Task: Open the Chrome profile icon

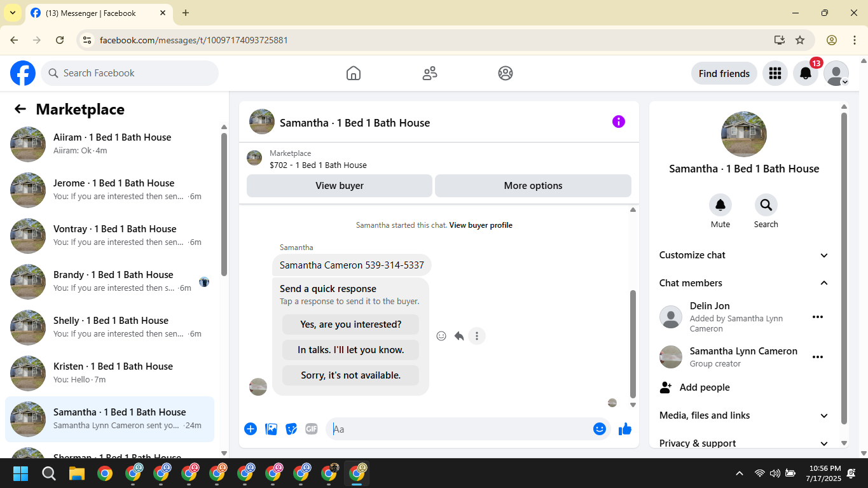Action: pyautogui.click(x=832, y=40)
